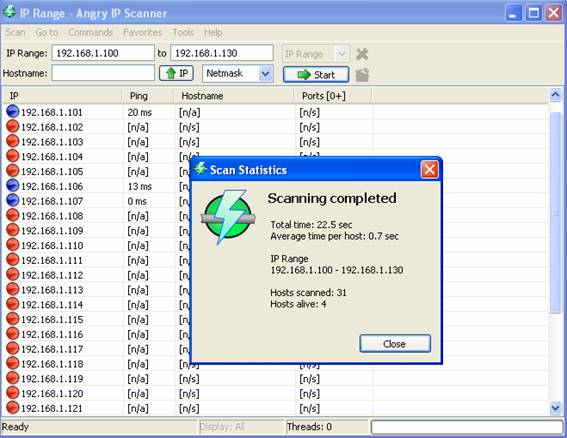
Task: Open the Favorites menu
Action: point(142,33)
